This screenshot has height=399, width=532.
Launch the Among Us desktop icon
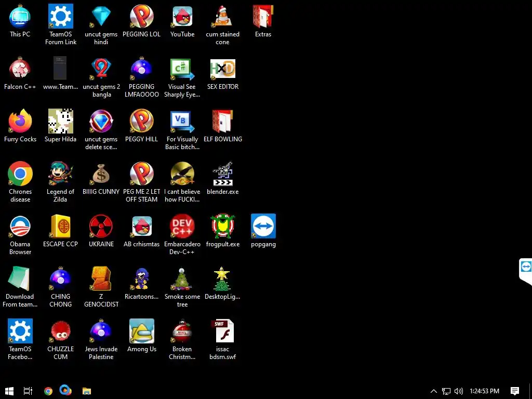(x=141, y=331)
